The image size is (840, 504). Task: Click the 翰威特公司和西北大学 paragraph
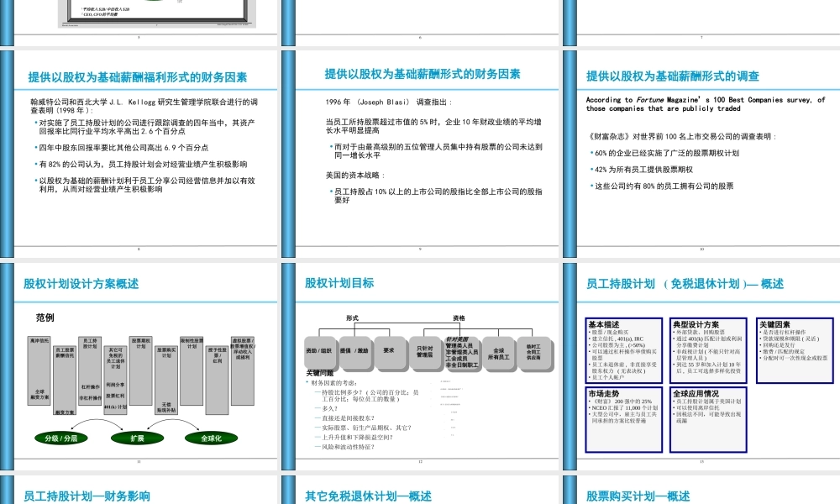pos(144,106)
